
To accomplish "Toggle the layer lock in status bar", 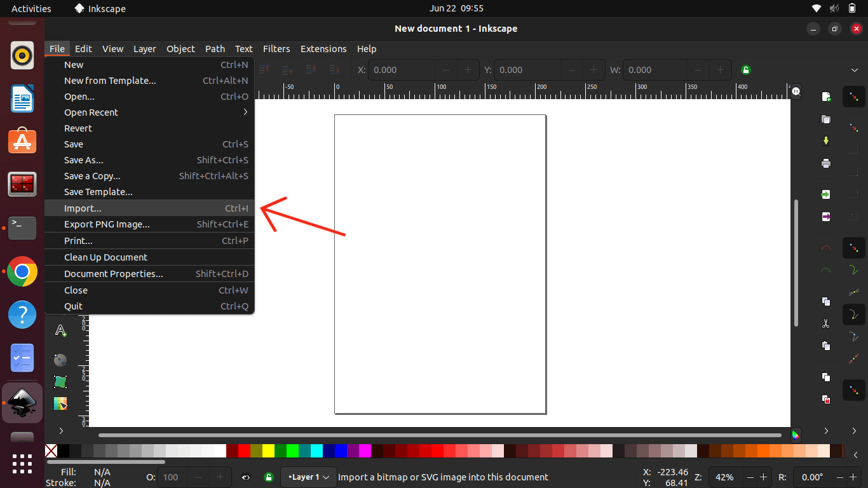I will click(269, 477).
